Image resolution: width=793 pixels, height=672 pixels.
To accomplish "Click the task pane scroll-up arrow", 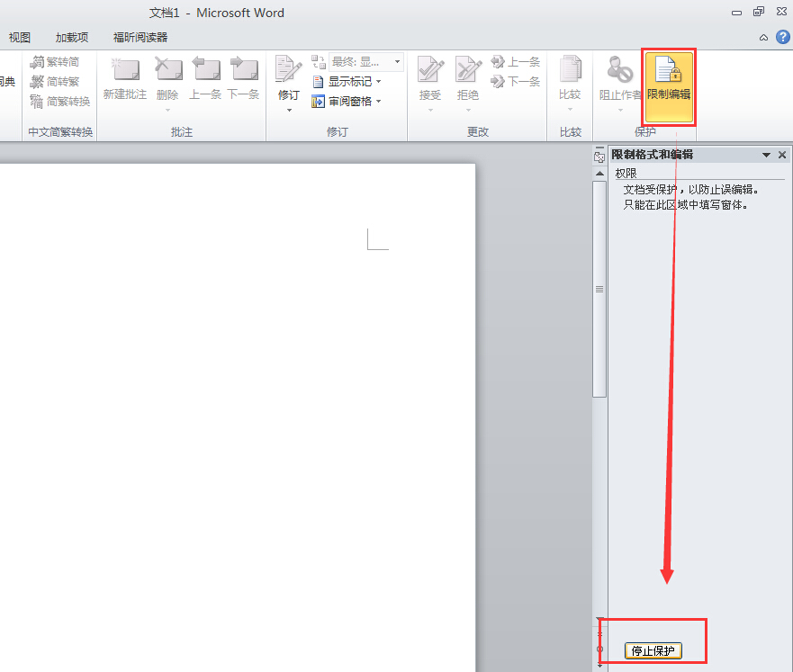I will [x=599, y=174].
